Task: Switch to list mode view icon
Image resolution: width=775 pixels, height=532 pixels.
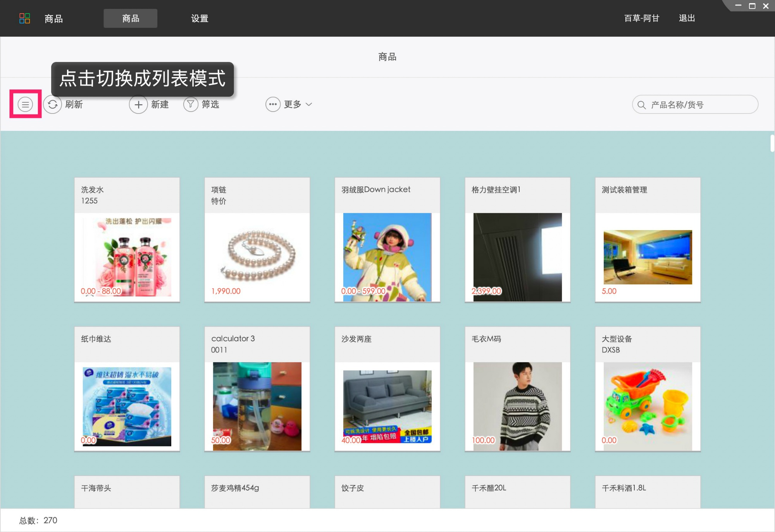Action: [x=25, y=104]
